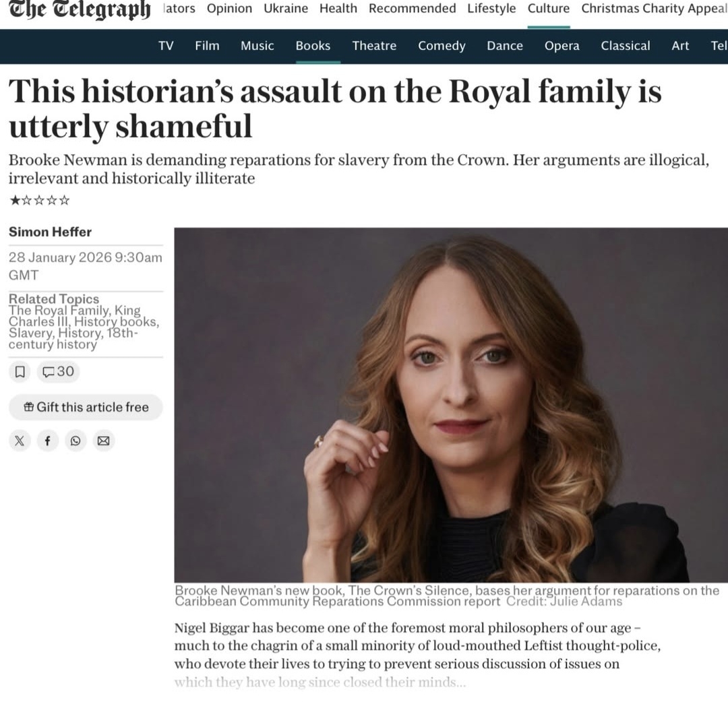Viewport: 728px width, 702px height.
Task: Click the Brooke Newman portrait photo
Action: point(450,404)
